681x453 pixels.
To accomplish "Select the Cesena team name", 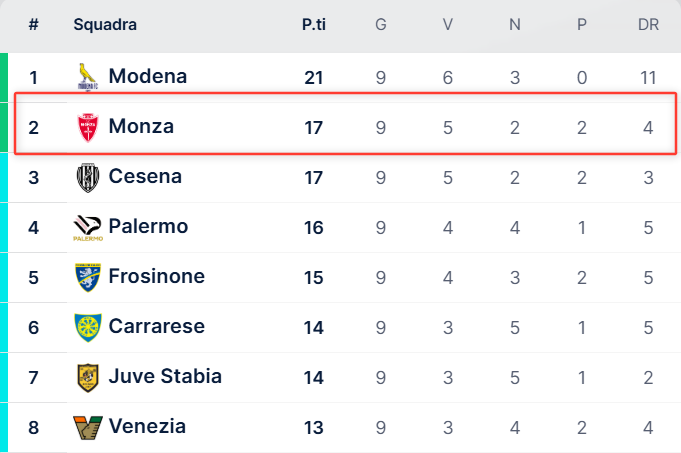I will [x=145, y=176].
